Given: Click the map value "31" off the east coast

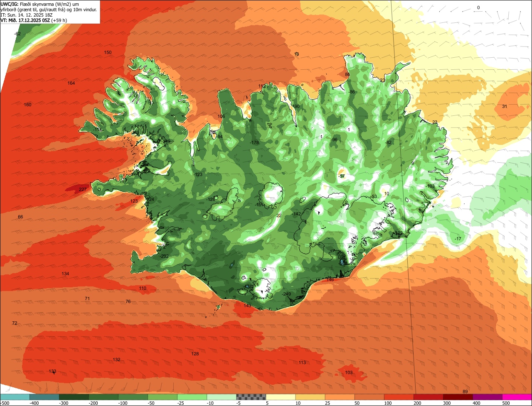Looking at the screenshot, I should tap(505, 106).
